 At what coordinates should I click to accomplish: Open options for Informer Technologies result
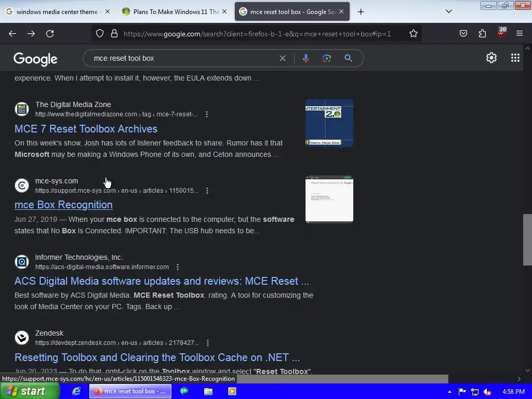(178, 267)
